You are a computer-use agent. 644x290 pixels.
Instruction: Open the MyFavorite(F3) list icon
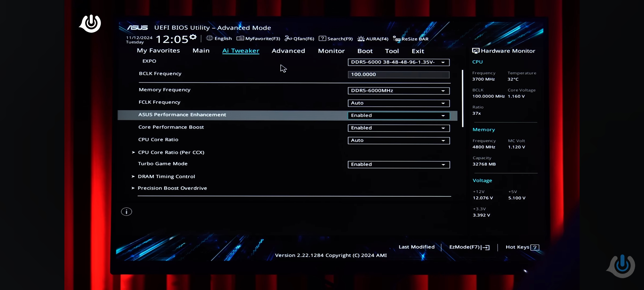point(240,38)
